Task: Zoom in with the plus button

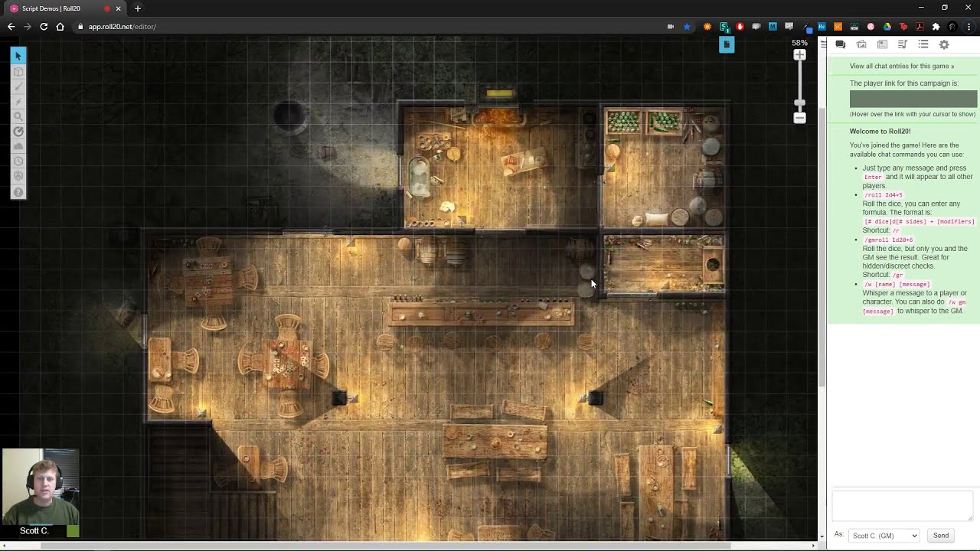Action: point(799,55)
